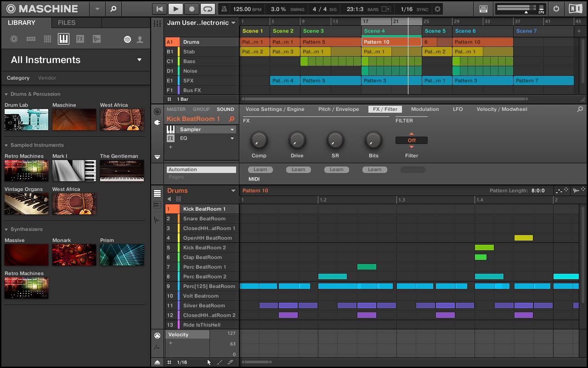Toggle the Loop button in transport
588x368 pixels.
pyautogui.click(x=208, y=9)
